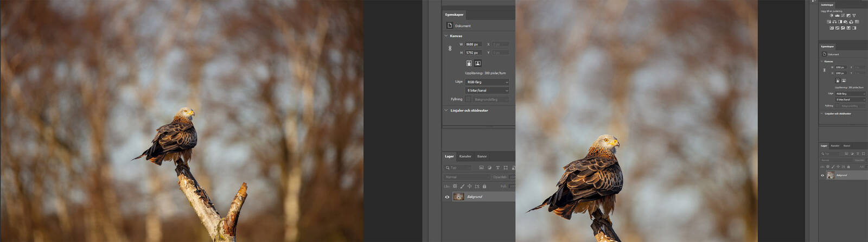
Task: Click lock transparent pixels icon
Action: tap(455, 186)
